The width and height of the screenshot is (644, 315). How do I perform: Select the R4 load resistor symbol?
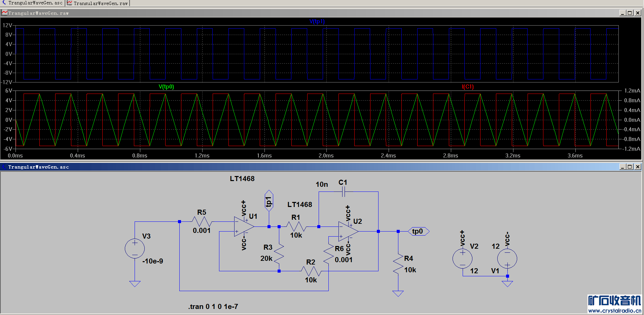[x=398, y=264]
